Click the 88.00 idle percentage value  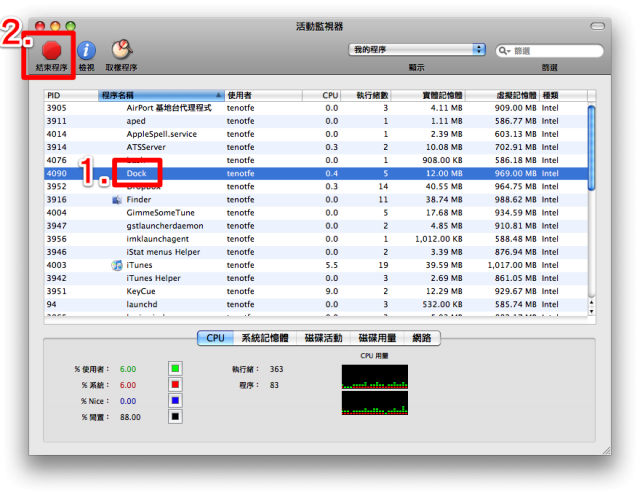tap(130, 417)
